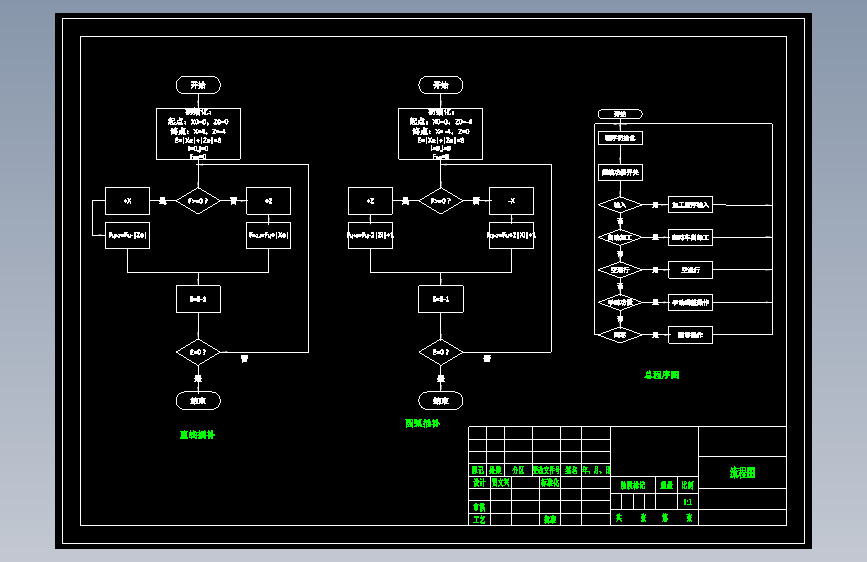Click the 处数 cell in the title block
Viewport: 867px width, 562px height.
point(495,470)
